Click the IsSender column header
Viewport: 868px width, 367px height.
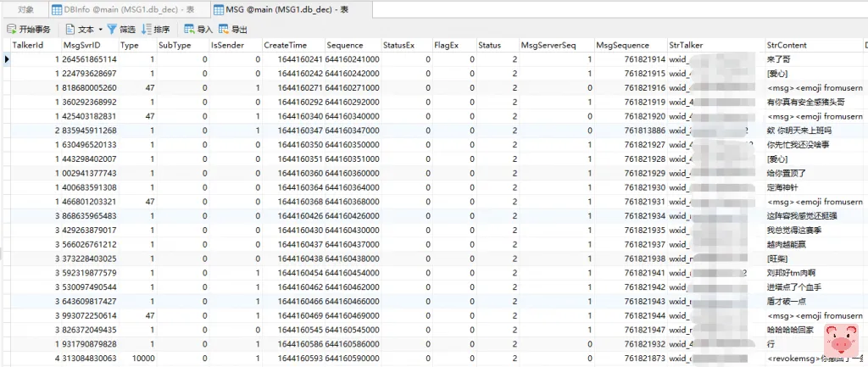(x=226, y=45)
